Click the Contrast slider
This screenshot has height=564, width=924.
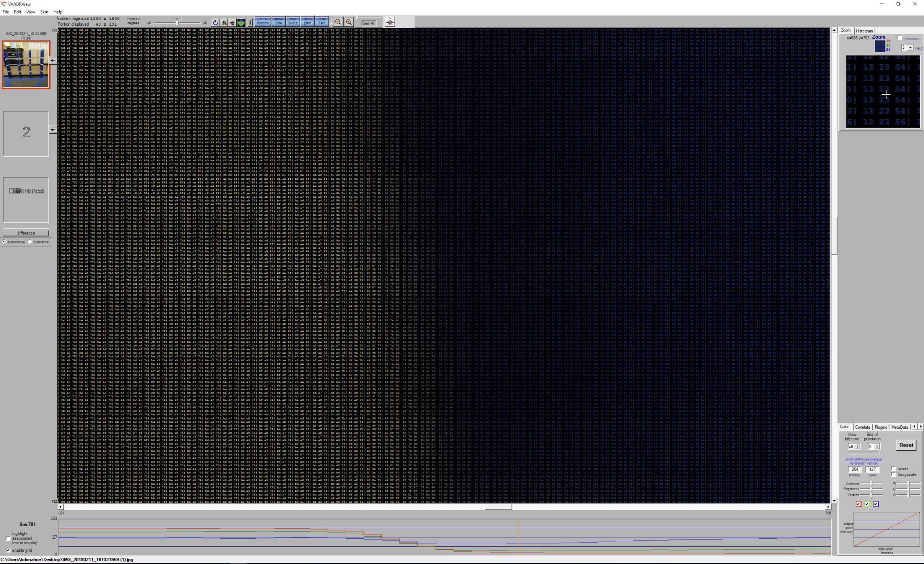[x=870, y=484]
